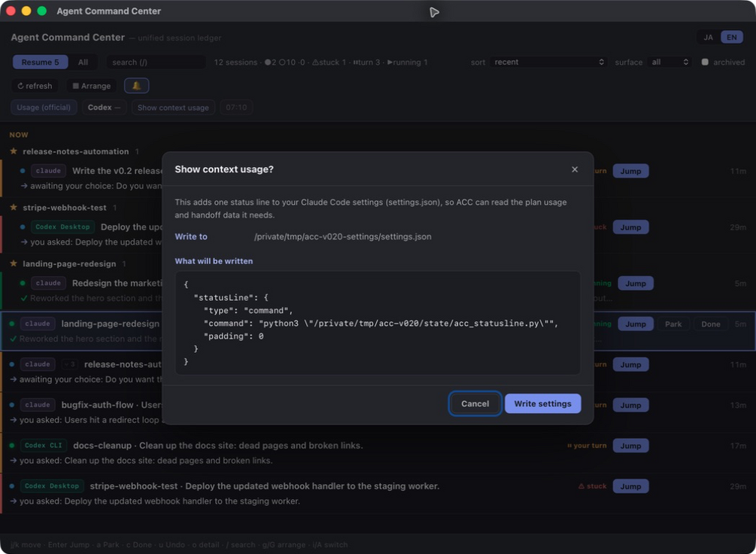Screen dimensions: 756x554
Task: Click 'you asked: Clean up the docs site' line
Action: pos(146,461)
